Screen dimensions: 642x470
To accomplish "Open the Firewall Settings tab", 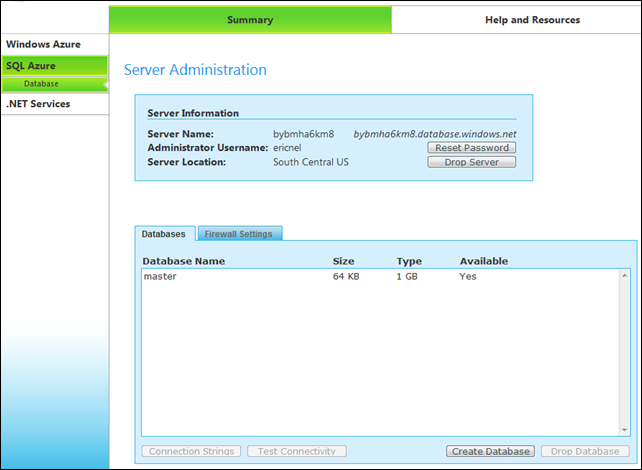I will tap(239, 234).
